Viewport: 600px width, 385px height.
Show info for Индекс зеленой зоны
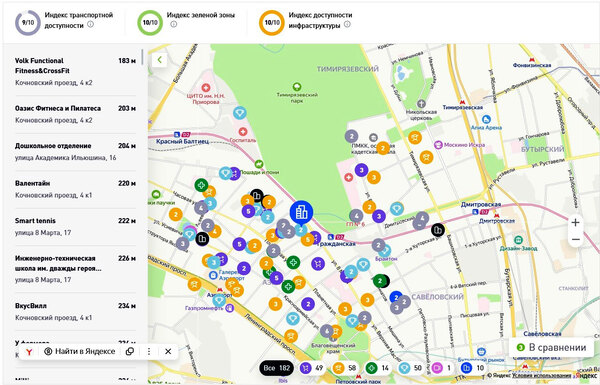click(x=174, y=24)
